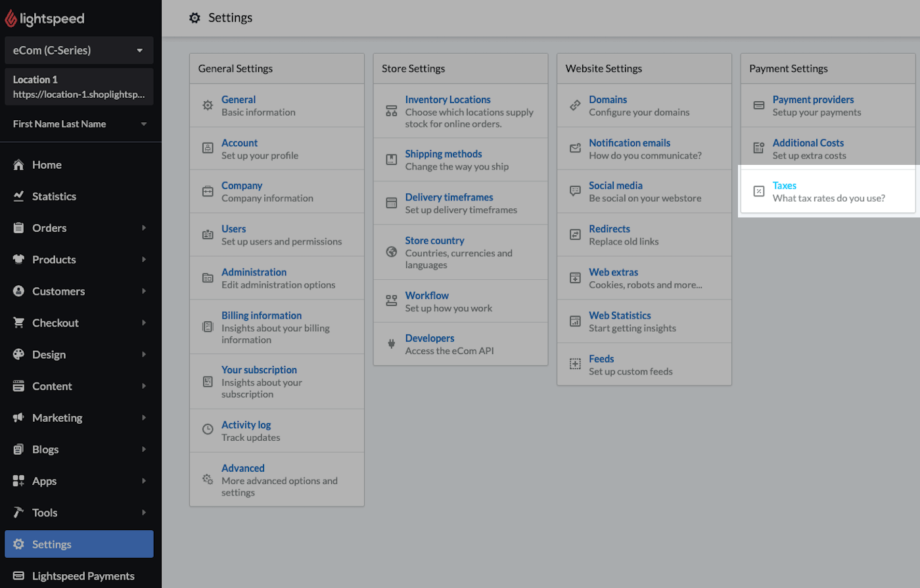Select the Location 1 store box

tap(79, 87)
